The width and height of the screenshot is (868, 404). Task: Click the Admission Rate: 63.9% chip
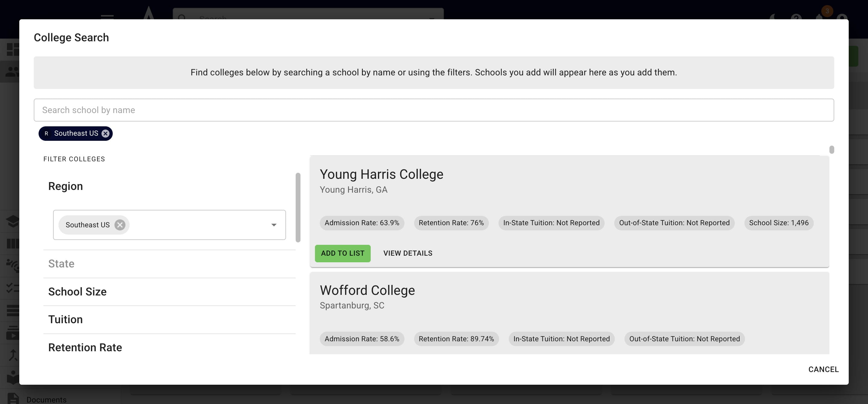click(362, 223)
